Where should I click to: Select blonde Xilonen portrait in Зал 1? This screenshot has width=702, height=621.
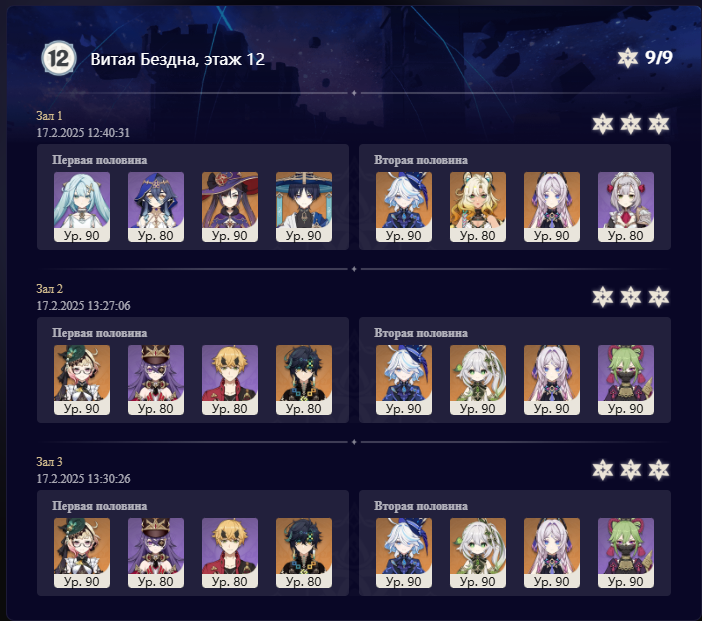point(478,207)
